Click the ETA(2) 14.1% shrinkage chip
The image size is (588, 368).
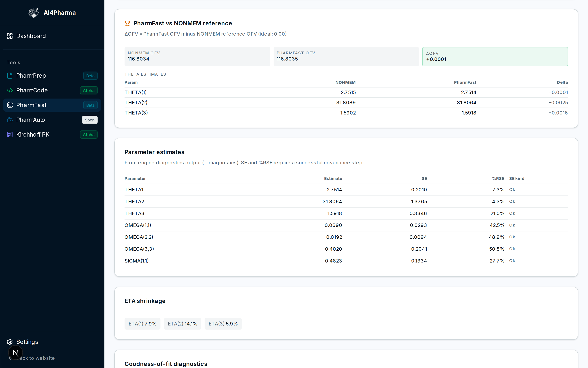pos(182,324)
